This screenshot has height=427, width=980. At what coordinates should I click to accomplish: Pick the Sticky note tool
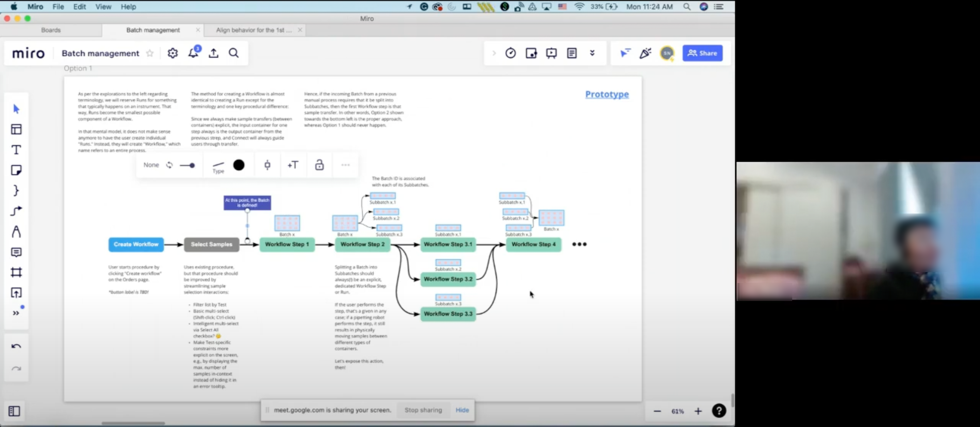click(16, 170)
